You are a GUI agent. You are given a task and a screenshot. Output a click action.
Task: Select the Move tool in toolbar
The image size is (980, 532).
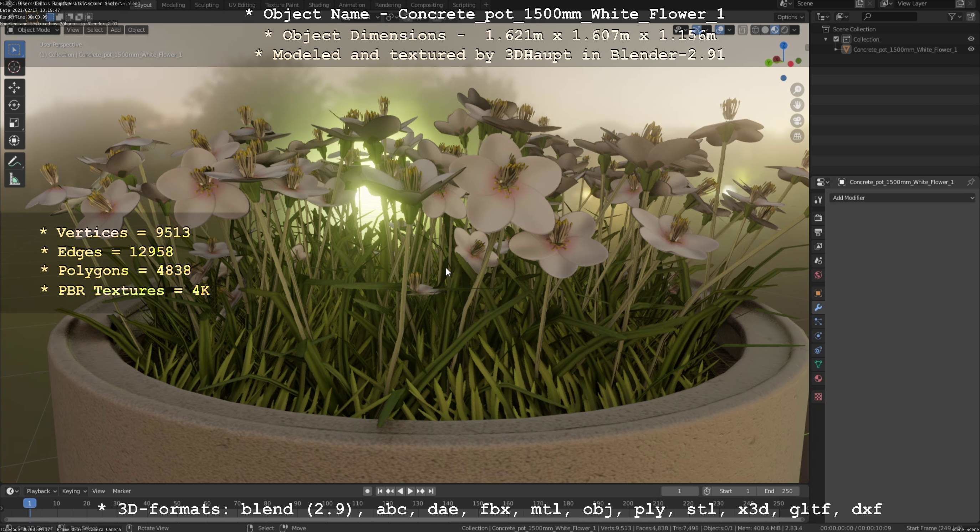(x=14, y=88)
